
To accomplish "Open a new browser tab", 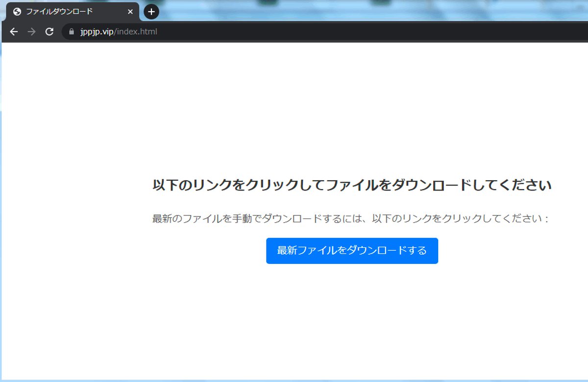I will click(x=151, y=11).
